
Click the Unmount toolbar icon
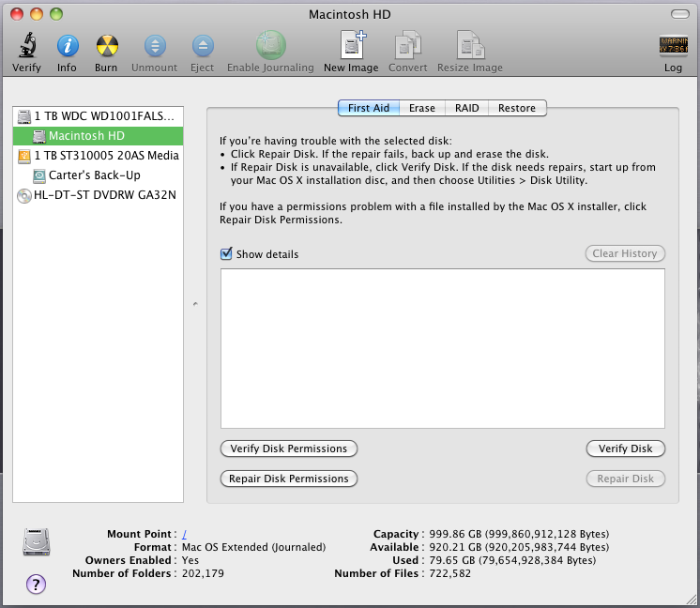coord(155,46)
